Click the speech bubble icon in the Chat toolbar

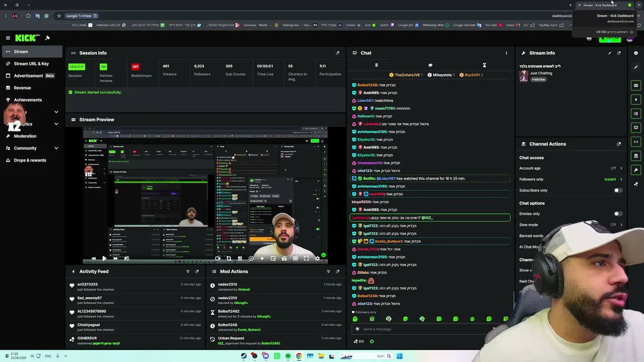pos(430,65)
